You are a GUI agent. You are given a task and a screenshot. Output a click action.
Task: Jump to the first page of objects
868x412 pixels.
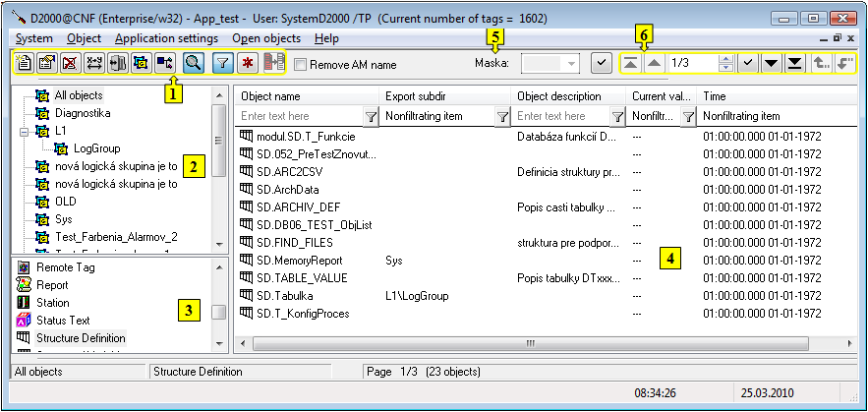(x=630, y=63)
